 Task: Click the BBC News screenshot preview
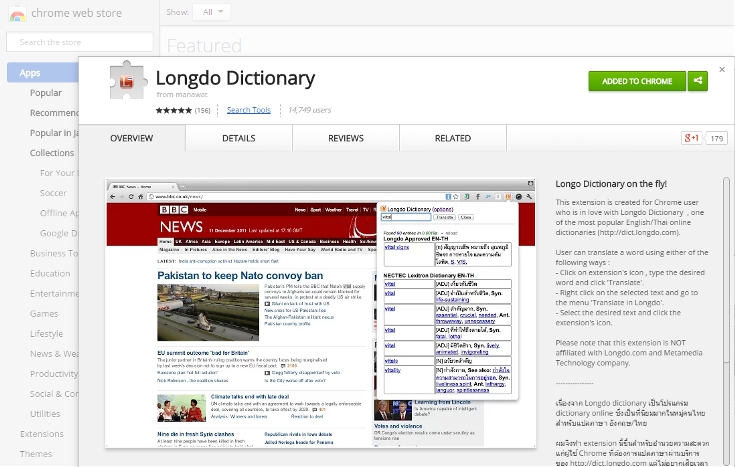[321, 313]
